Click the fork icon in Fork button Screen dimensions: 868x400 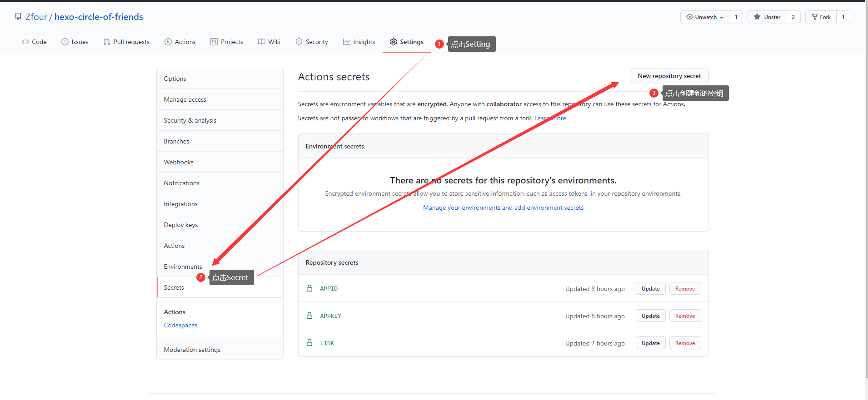coord(815,17)
